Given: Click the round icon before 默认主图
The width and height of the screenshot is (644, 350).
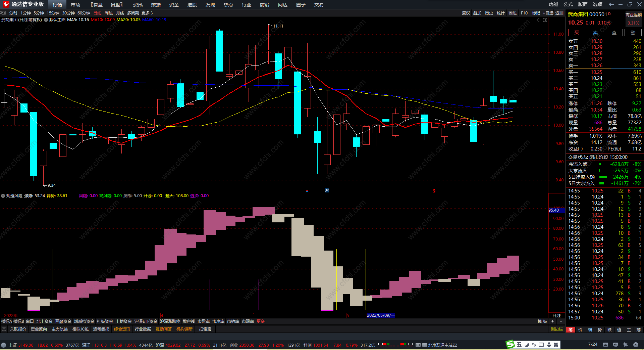Looking at the screenshot, I should 46,20.
